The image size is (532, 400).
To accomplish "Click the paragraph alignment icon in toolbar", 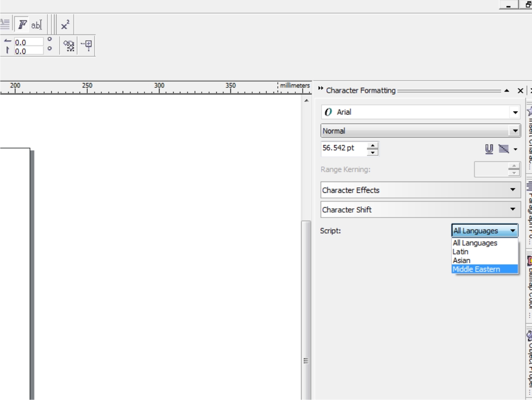I will [x=5, y=24].
